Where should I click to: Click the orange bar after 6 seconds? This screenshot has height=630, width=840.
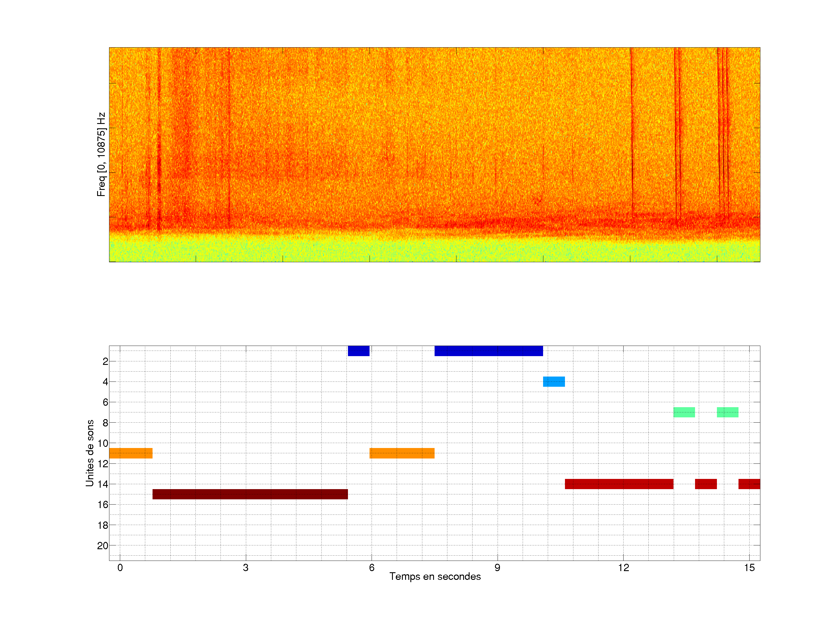pyautogui.click(x=402, y=453)
